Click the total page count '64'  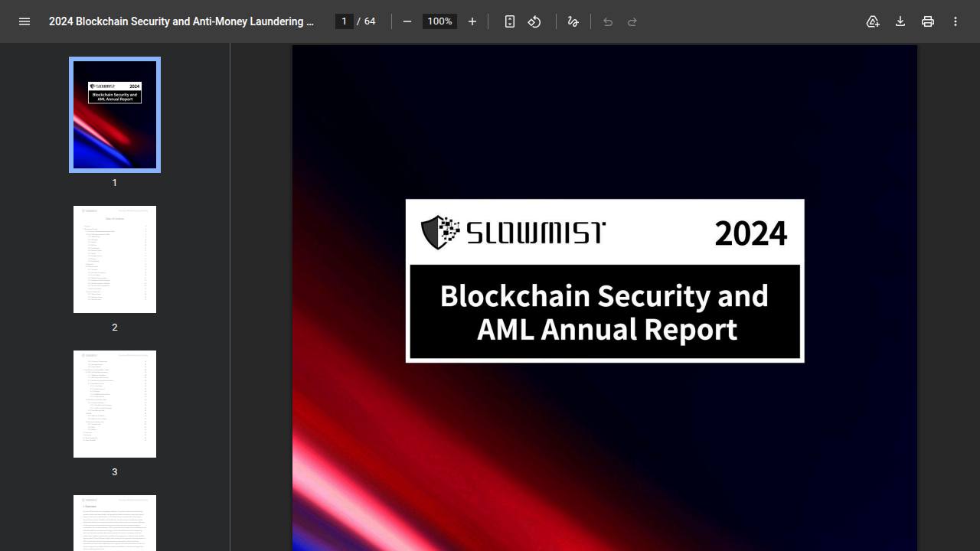370,21
